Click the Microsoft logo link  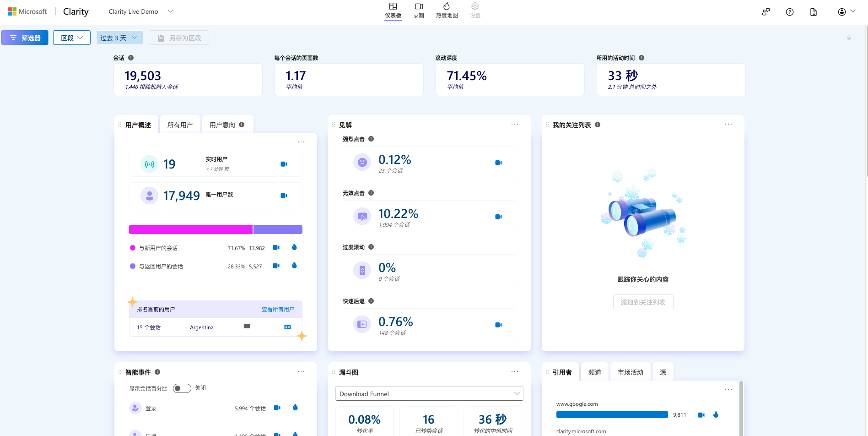click(27, 11)
